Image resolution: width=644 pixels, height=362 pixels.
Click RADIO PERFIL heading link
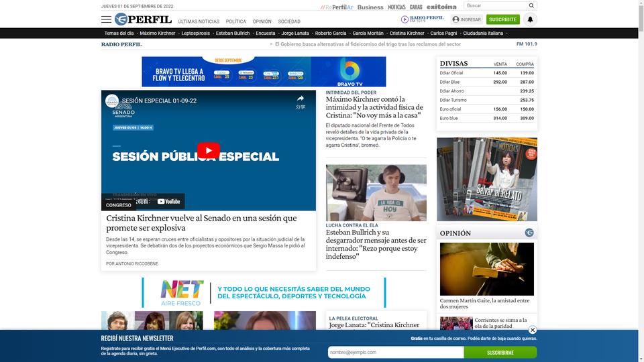121,44
